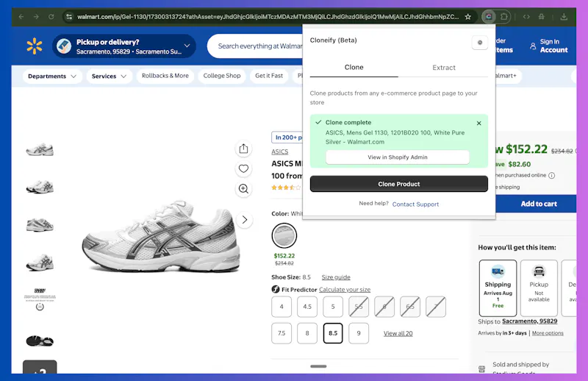Open College Shop
The image size is (588, 381).
pos(222,76)
